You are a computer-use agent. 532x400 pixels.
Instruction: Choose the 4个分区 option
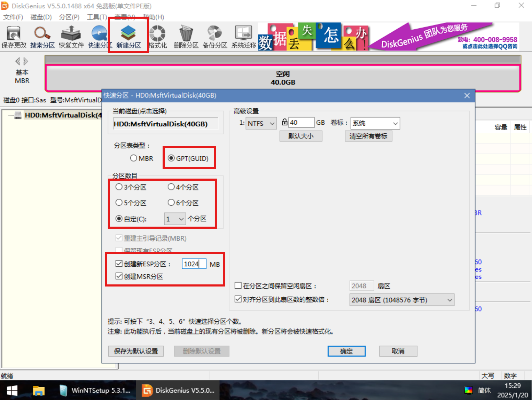pyautogui.click(x=183, y=187)
